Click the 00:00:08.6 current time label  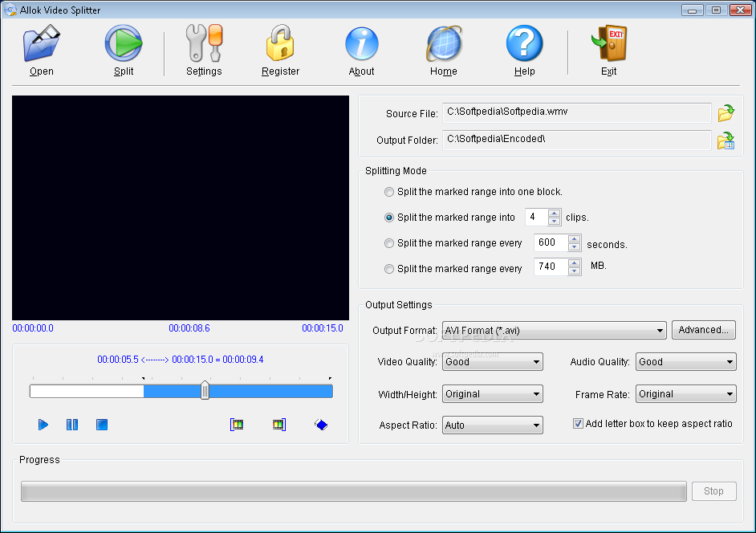[x=189, y=328]
